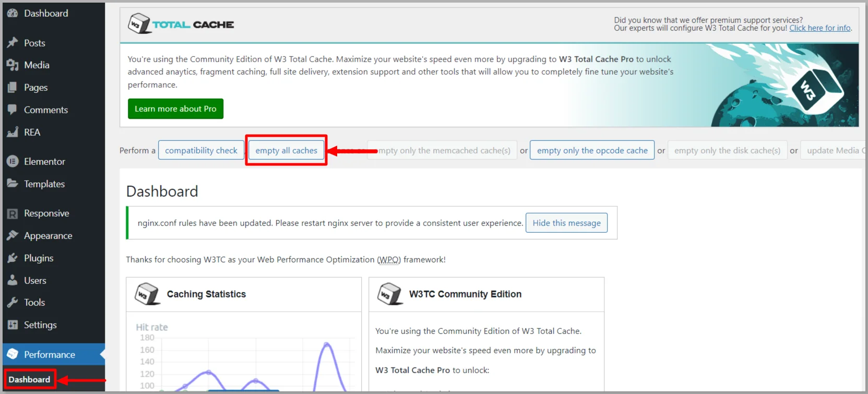
Task: Click the Caching Statistics cube icon
Action: [147, 294]
